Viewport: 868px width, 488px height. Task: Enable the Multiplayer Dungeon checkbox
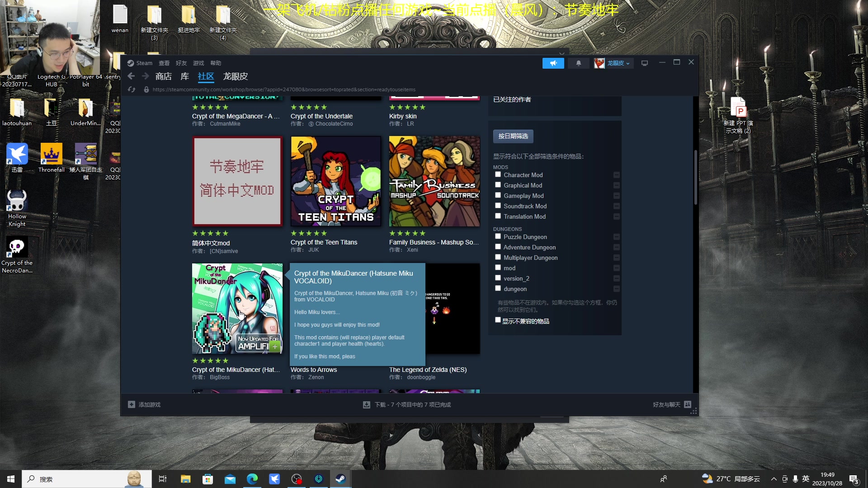pos(498,257)
